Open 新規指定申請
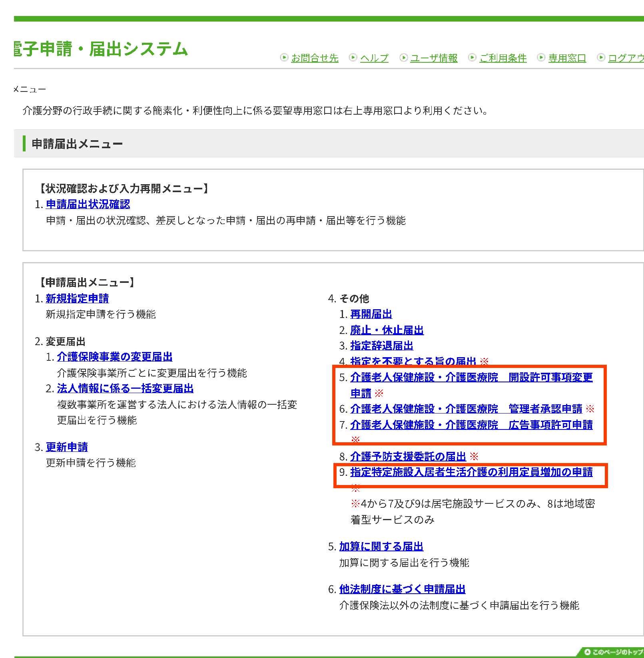644x658 pixels. coord(78,298)
